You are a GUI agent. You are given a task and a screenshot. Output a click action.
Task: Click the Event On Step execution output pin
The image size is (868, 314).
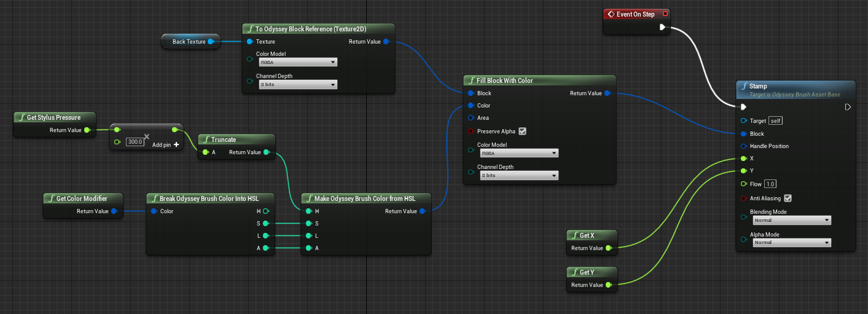tap(662, 27)
